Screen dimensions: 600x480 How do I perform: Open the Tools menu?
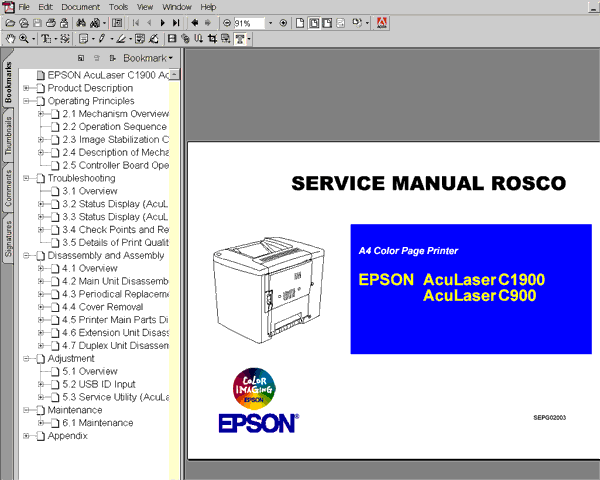[x=118, y=7]
